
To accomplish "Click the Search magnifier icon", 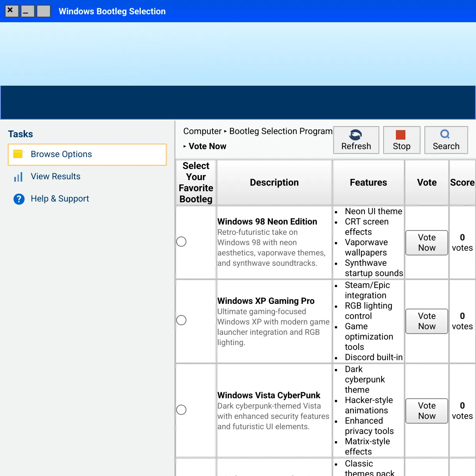I will [445, 134].
